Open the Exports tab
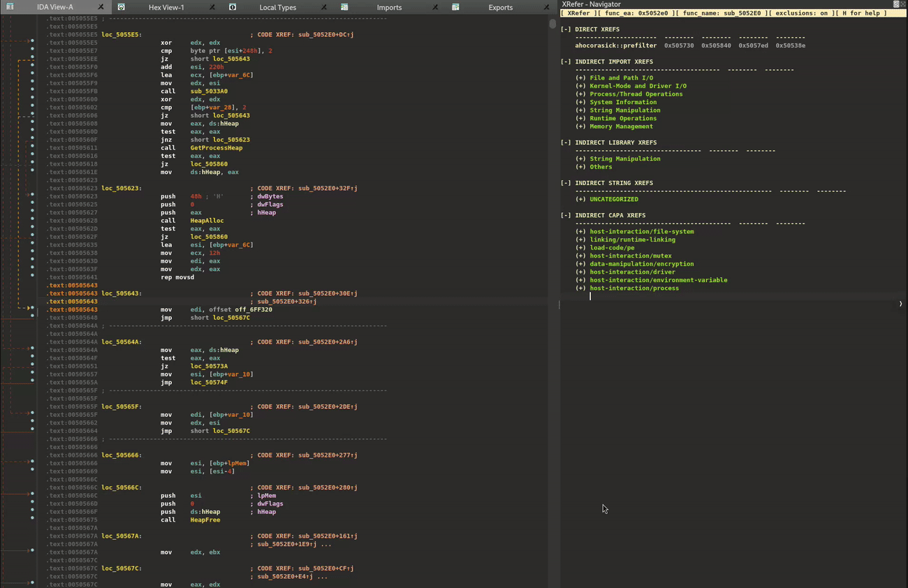Screen dimensions: 908x588 (x=500, y=7)
